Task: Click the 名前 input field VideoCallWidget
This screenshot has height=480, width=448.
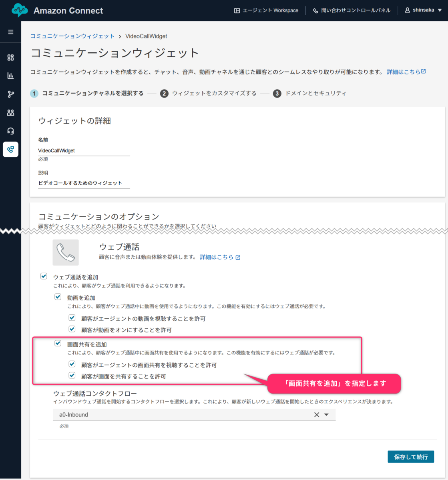Action: click(84, 151)
